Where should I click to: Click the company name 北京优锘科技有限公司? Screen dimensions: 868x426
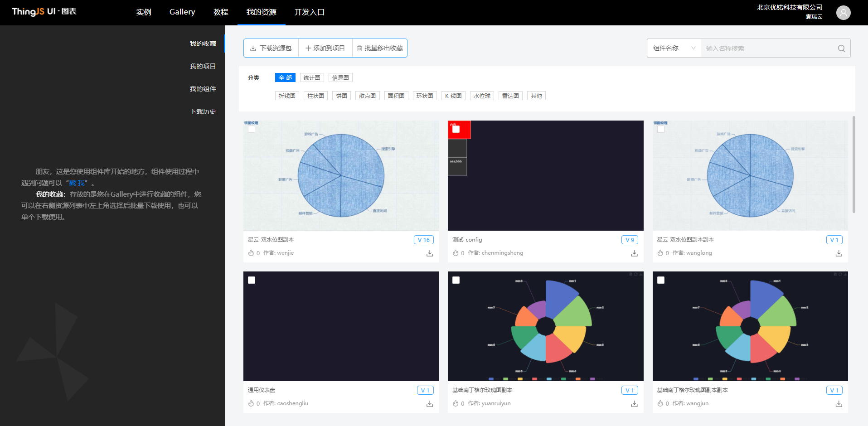coord(790,7)
